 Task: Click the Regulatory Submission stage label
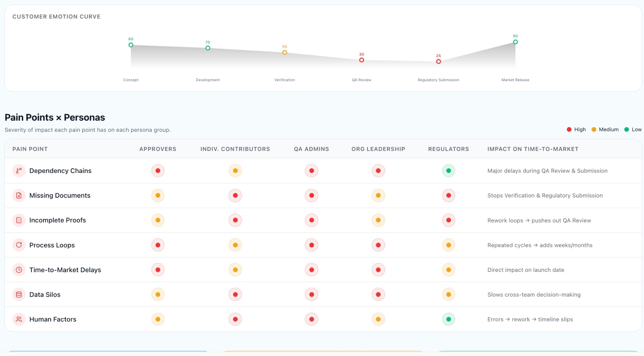pyautogui.click(x=438, y=80)
